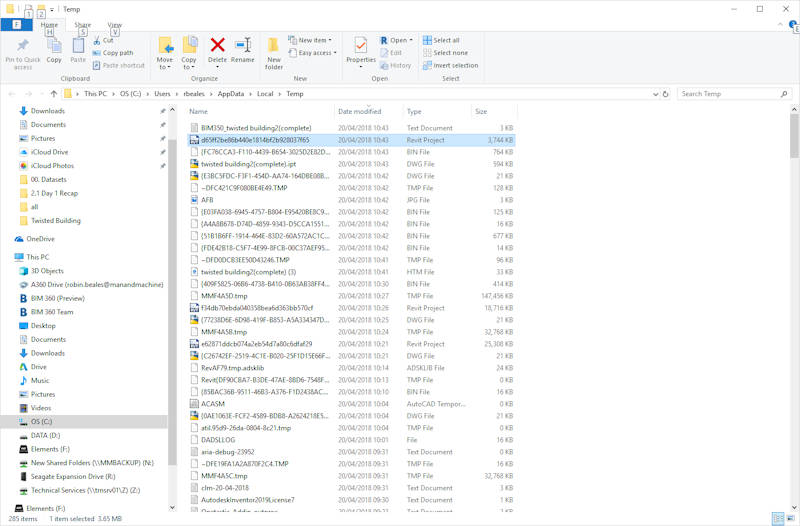Click Paste shortcut in ribbon
Viewport: 800px width, 526px height.
(x=119, y=65)
